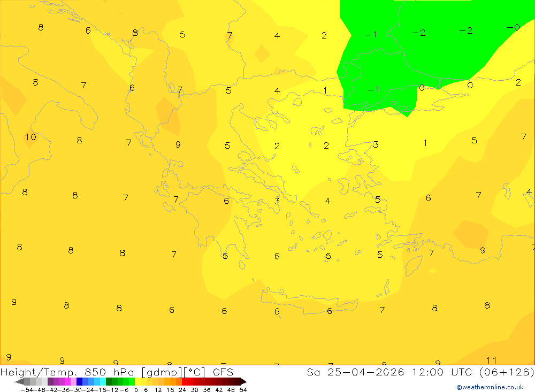Pick the dark blue legend segment
The image size is (535, 392).
click(x=80, y=381)
